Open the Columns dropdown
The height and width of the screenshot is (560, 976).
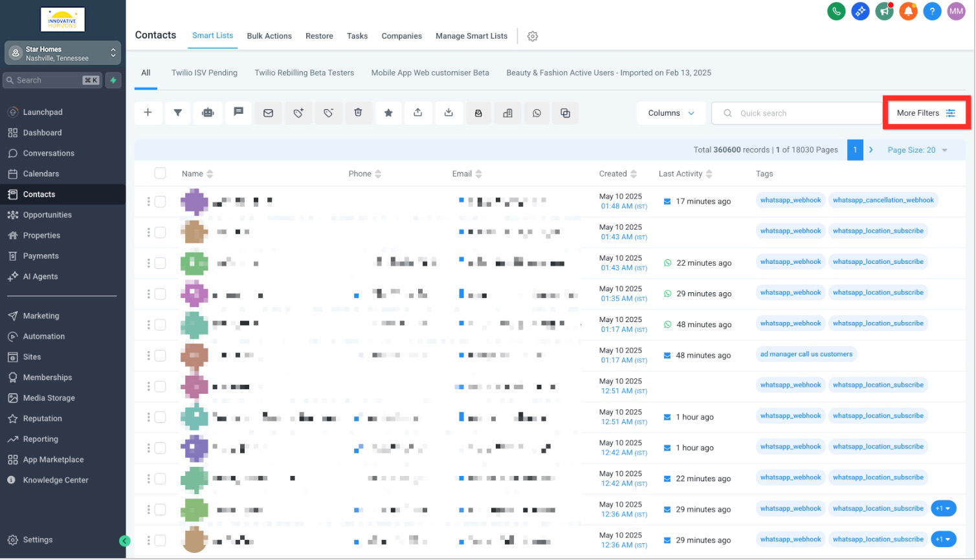click(x=671, y=113)
